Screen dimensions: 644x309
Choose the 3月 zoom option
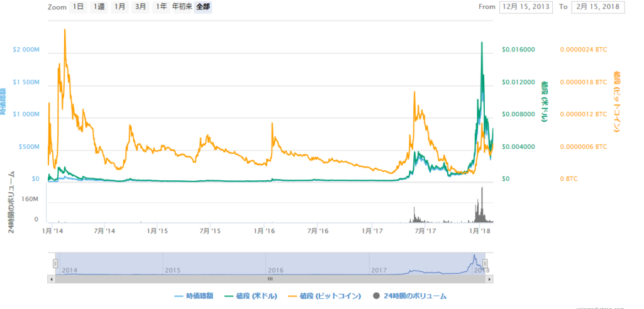[x=141, y=7]
